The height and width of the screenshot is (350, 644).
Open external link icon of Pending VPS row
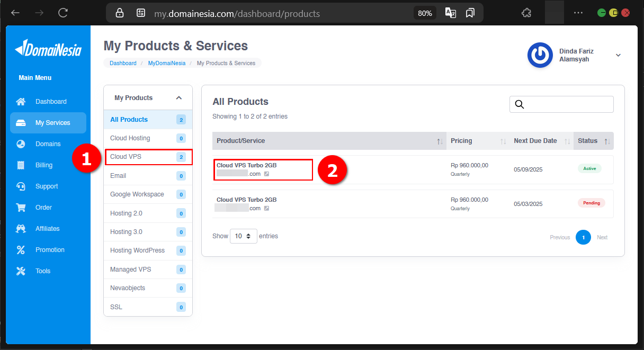pos(267,208)
